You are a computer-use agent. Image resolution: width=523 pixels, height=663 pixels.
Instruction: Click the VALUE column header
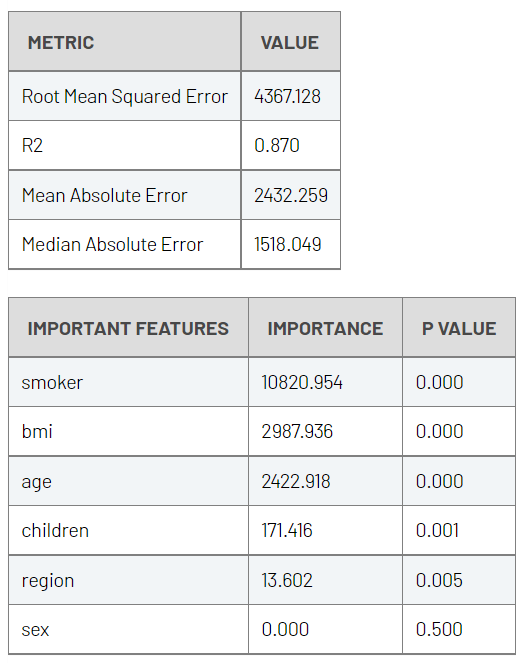pos(290,41)
